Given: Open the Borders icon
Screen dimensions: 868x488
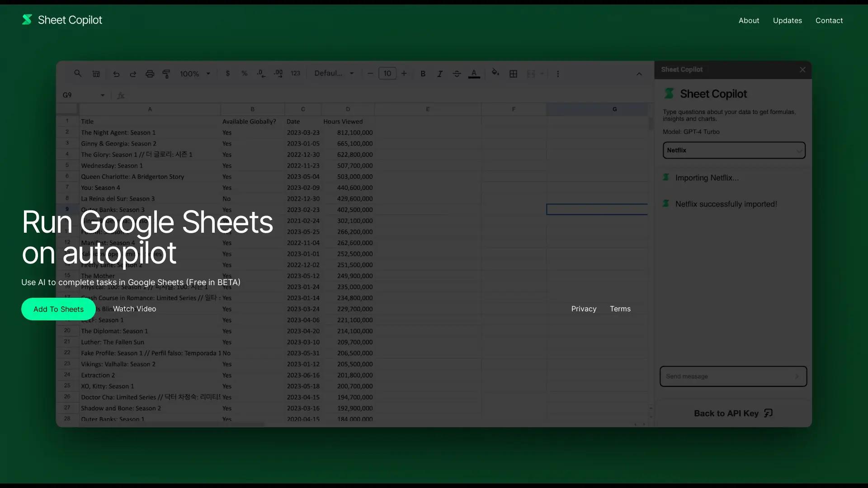Looking at the screenshot, I should coord(513,73).
